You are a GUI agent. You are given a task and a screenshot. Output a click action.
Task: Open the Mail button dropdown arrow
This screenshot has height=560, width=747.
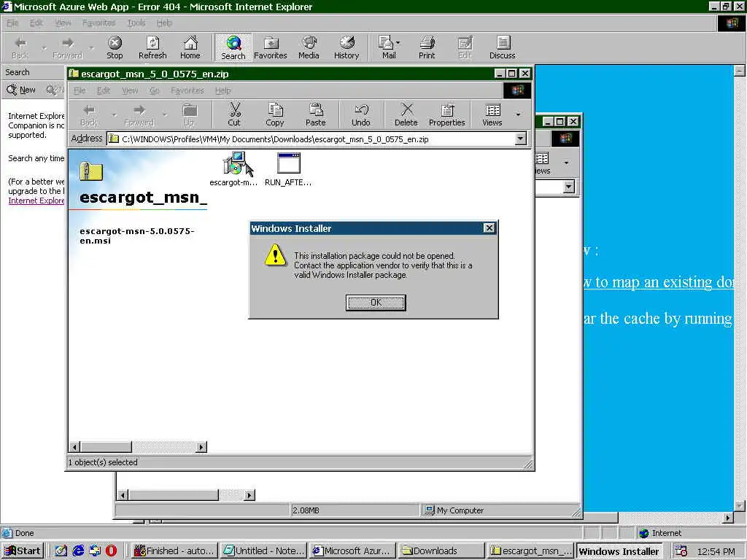398,43
